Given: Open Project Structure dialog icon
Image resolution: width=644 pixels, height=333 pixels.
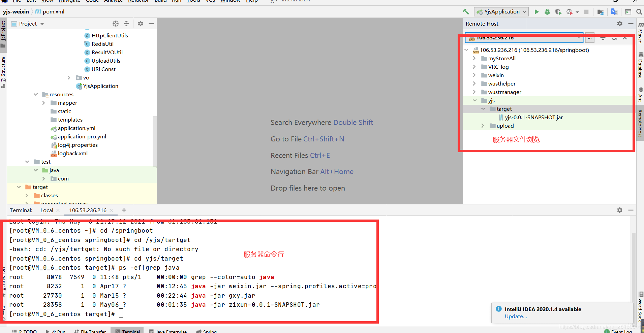Looking at the screenshot, I should [x=600, y=12].
